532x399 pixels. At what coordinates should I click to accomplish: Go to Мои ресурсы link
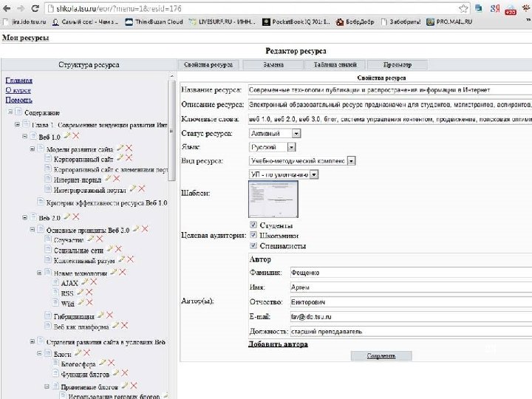point(25,38)
